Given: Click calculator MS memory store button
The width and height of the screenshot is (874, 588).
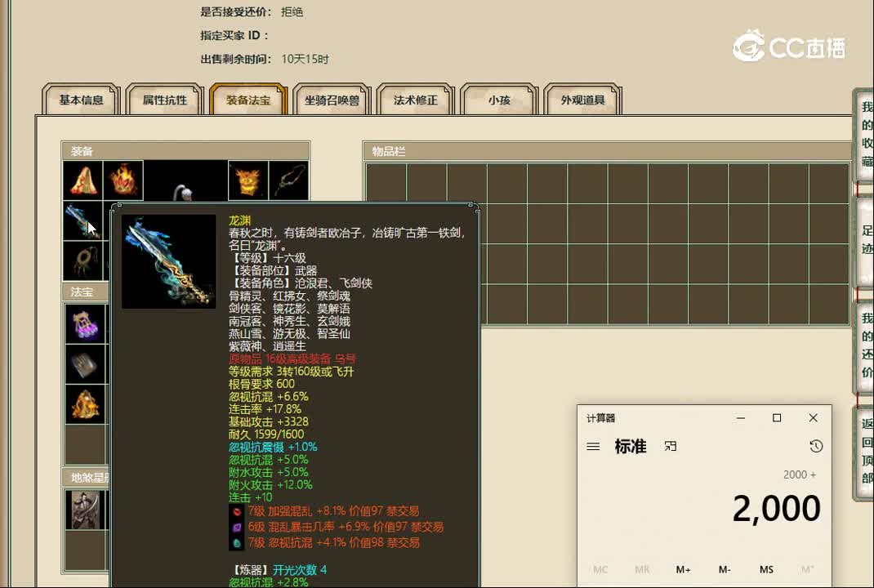Looking at the screenshot, I should tap(766, 569).
